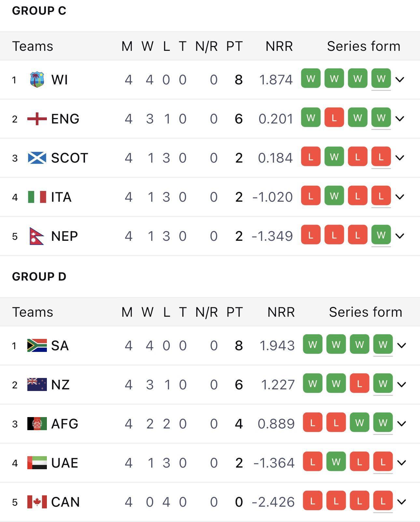
Task: Expand the WI row details chevron
Action: pyautogui.click(x=400, y=80)
